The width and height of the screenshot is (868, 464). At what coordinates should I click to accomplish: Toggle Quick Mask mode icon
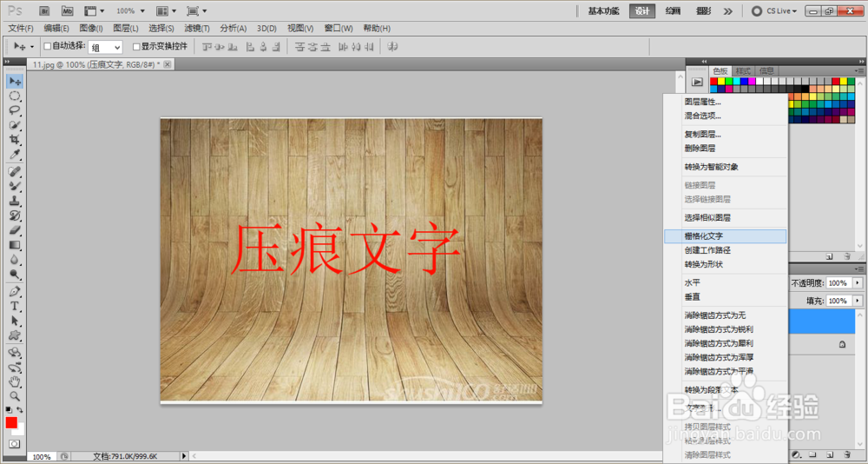[x=15, y=443]
